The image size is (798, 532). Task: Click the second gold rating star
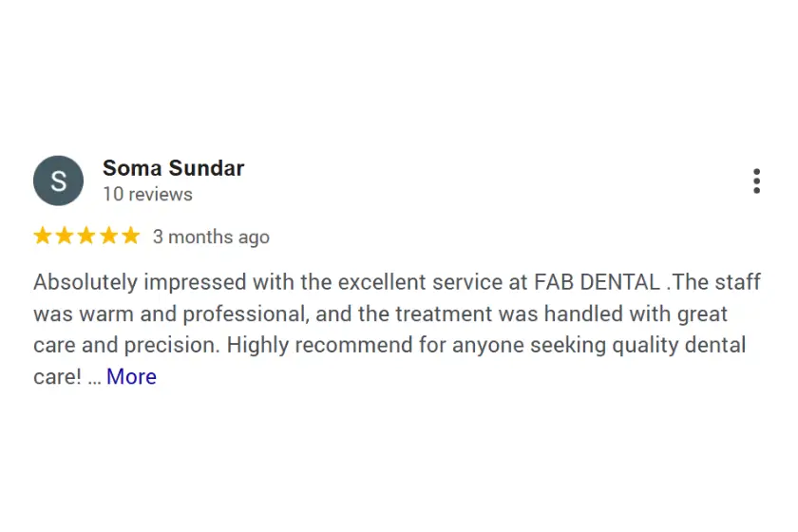[65, 237]
